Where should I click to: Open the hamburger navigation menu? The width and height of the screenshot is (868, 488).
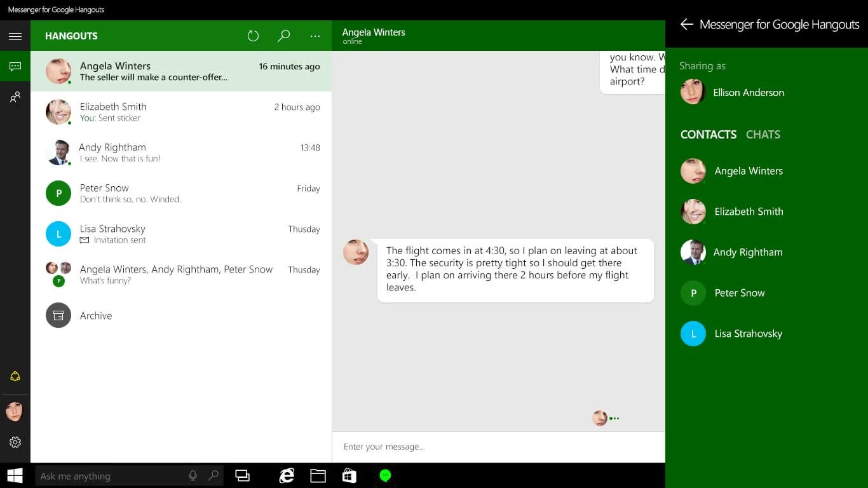click(x=15, y=36)
